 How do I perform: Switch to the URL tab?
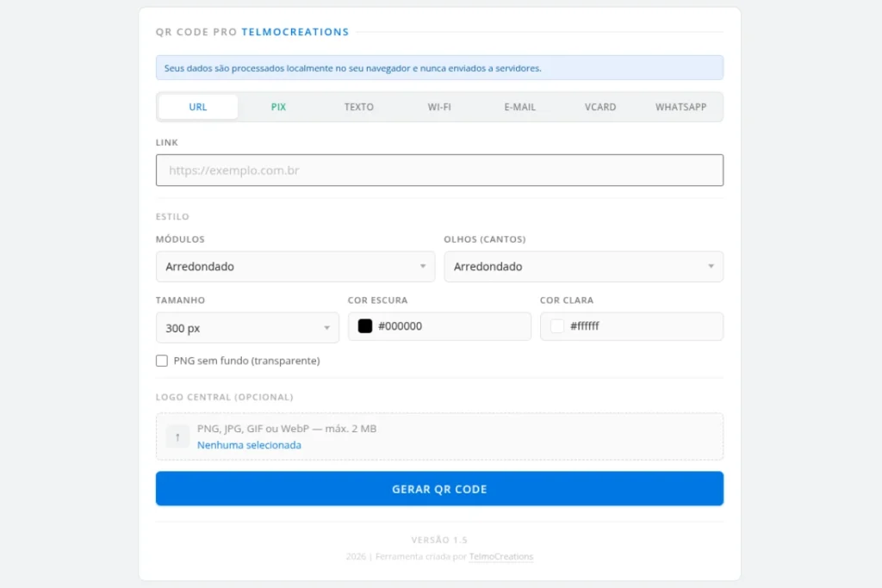pos(198,107)
